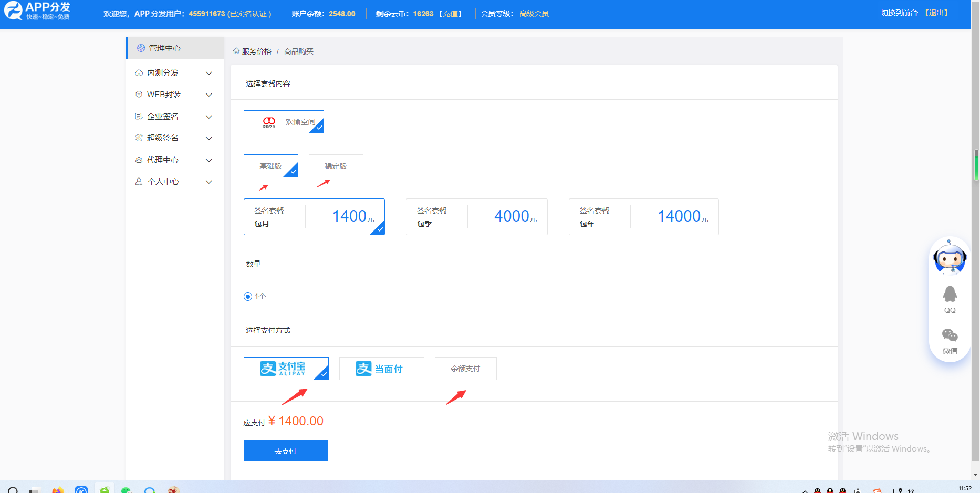Click the home icon in breadcrumb
The height and width of the screenshot is (493, 980).
pos(236,51)
